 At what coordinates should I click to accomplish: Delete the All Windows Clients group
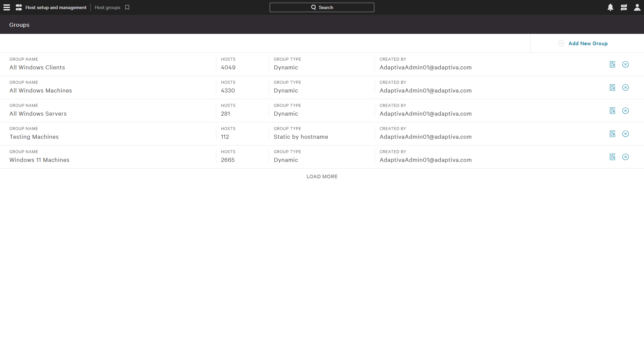click(626, 64)
